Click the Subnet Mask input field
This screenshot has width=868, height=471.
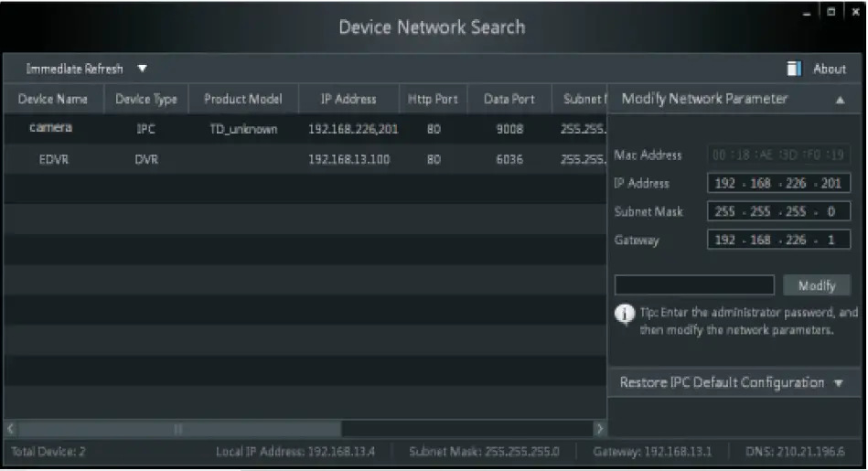coord(779,212)
